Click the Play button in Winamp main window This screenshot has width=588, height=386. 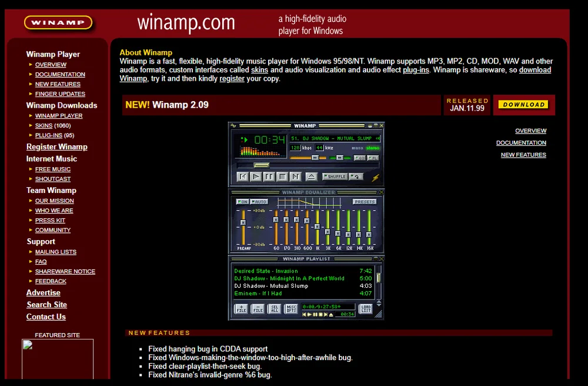(256, 177)
